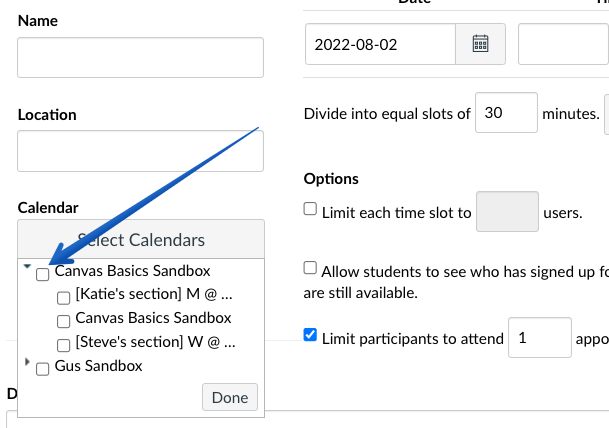The image size is (609, 428).
Task: Expand the Gus Sandbox tree arrow
Action: click(27, 362)
